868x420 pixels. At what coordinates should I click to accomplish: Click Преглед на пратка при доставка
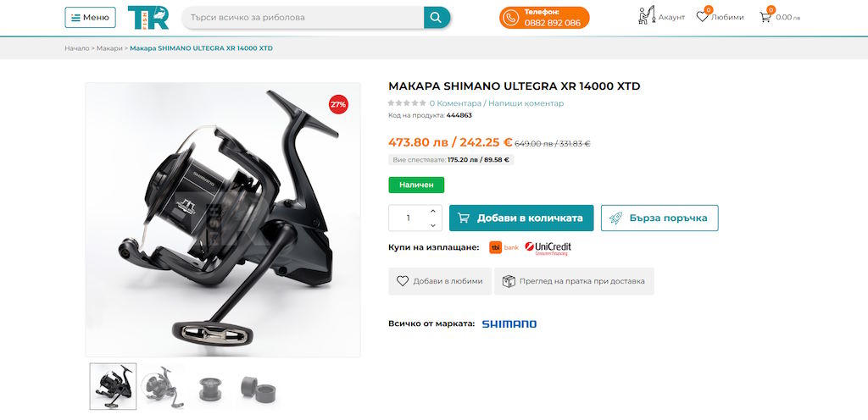[x=574, y=281]
